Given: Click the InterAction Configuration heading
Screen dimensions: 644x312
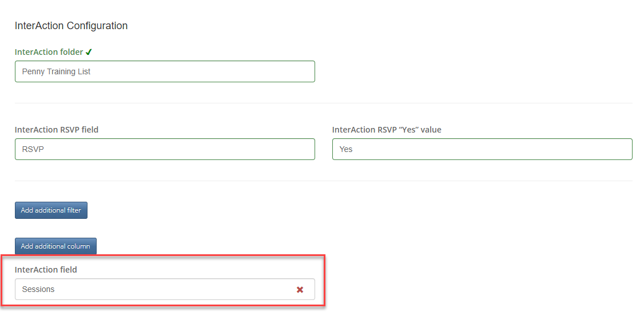Looking at the screenshot, I should [x=71, y=26].
